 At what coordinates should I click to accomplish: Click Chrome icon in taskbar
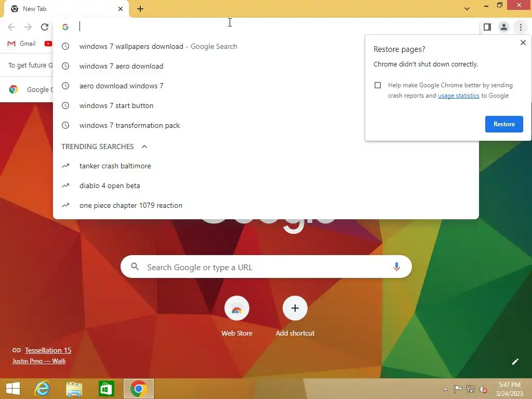coord(138,389)
